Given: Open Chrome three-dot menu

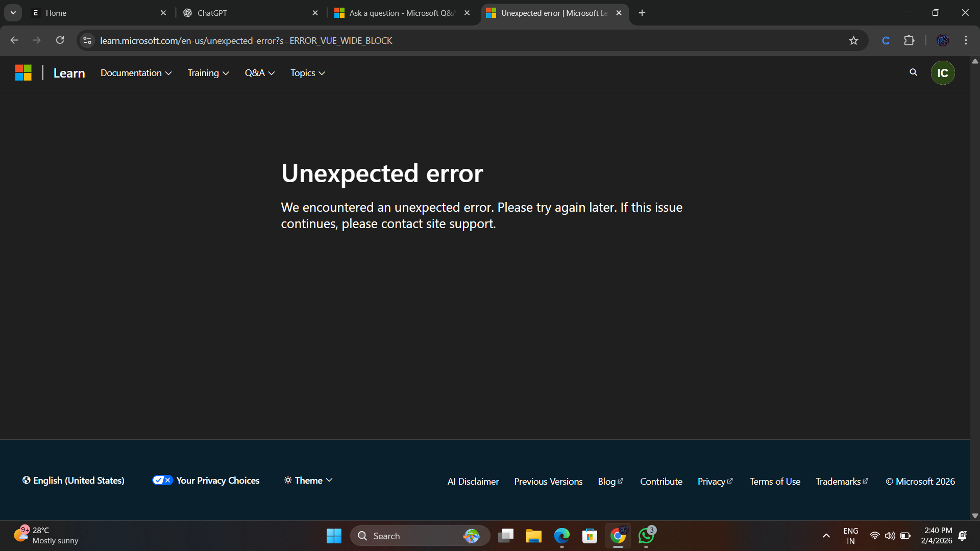Looking at the screenshot, I should (x=966, y=40).
